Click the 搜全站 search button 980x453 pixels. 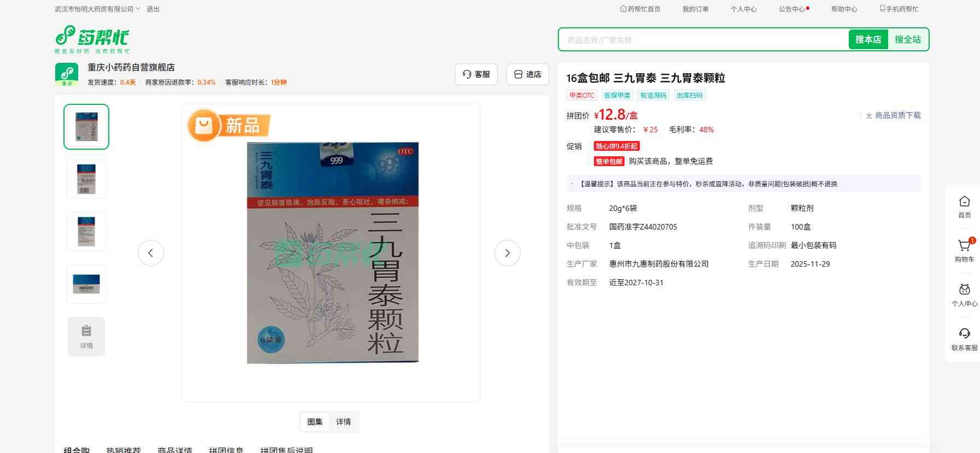tap(907, 39)
